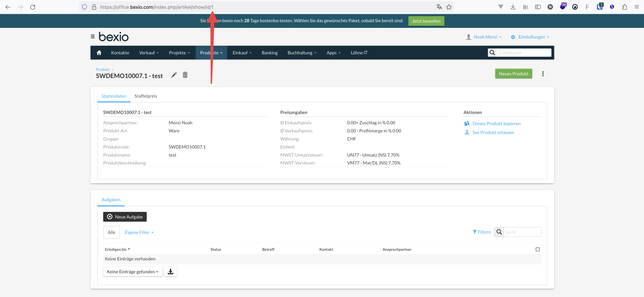Open the three-dot actions menu beside Neues Produkt

point(543,74)
